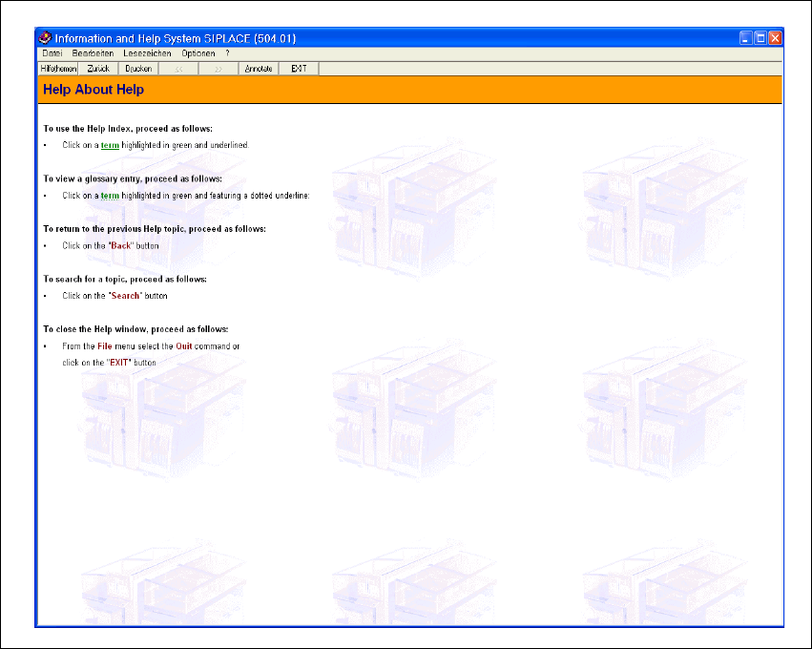Image resolution: width=812 pixels, height=649 pixels.
Task: Click the Hilfethemen toolbar button
Action: (58, 69)
